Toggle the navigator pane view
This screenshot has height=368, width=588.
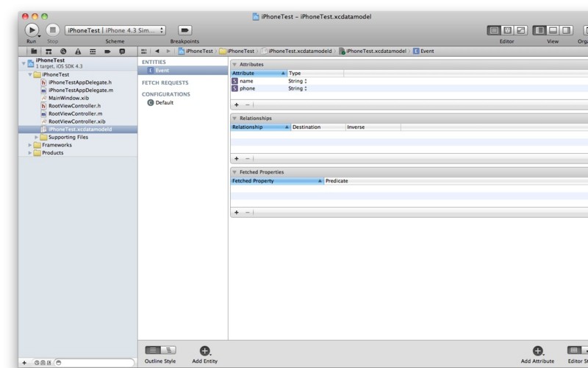(539, 30)
